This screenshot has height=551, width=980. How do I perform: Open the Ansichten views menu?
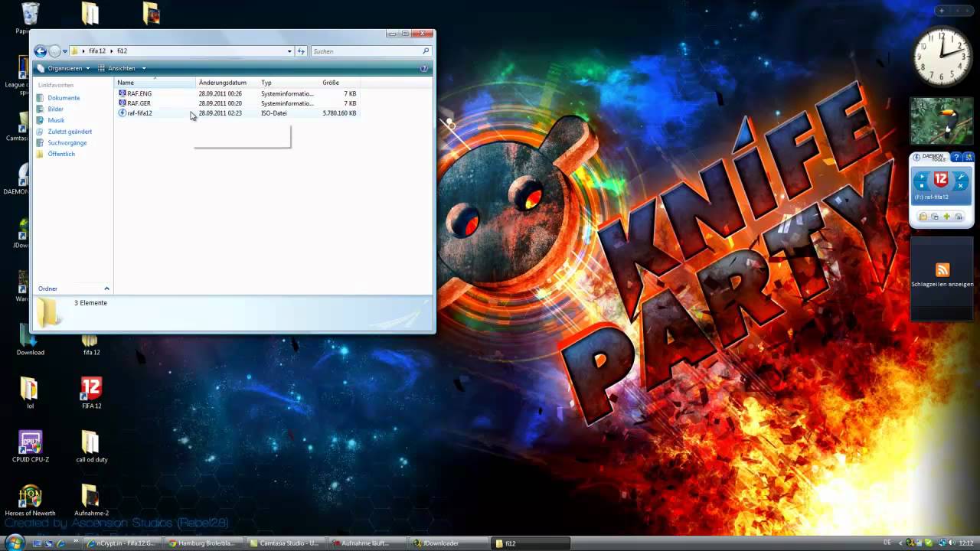[122, 68]
